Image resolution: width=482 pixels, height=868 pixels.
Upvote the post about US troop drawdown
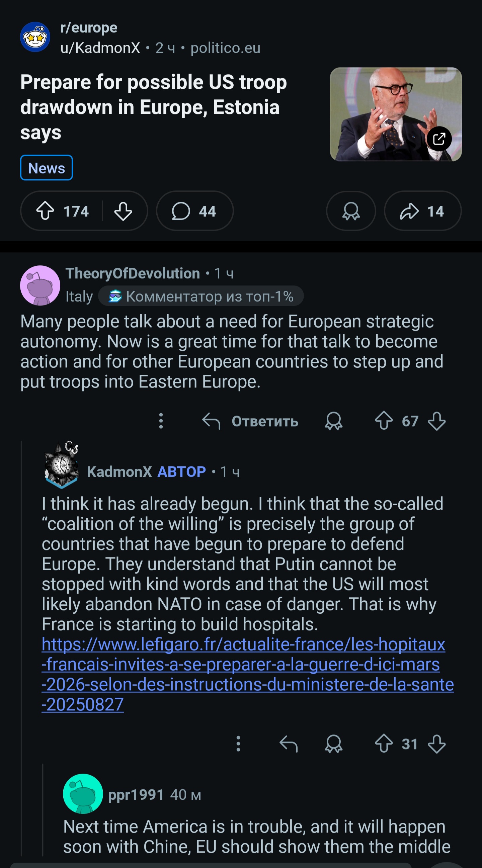pyautogui.click(x=45, y=211)
